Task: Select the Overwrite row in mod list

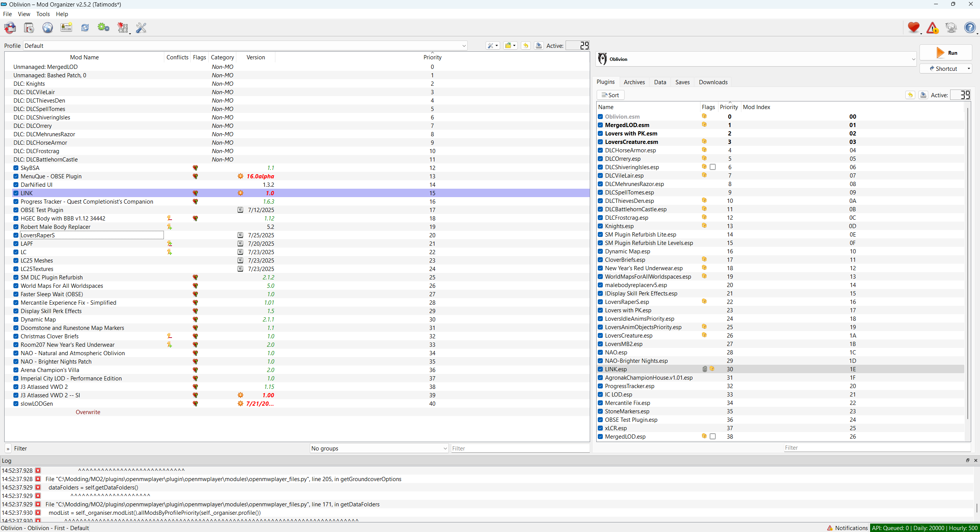Action: [x=297, y=412]
